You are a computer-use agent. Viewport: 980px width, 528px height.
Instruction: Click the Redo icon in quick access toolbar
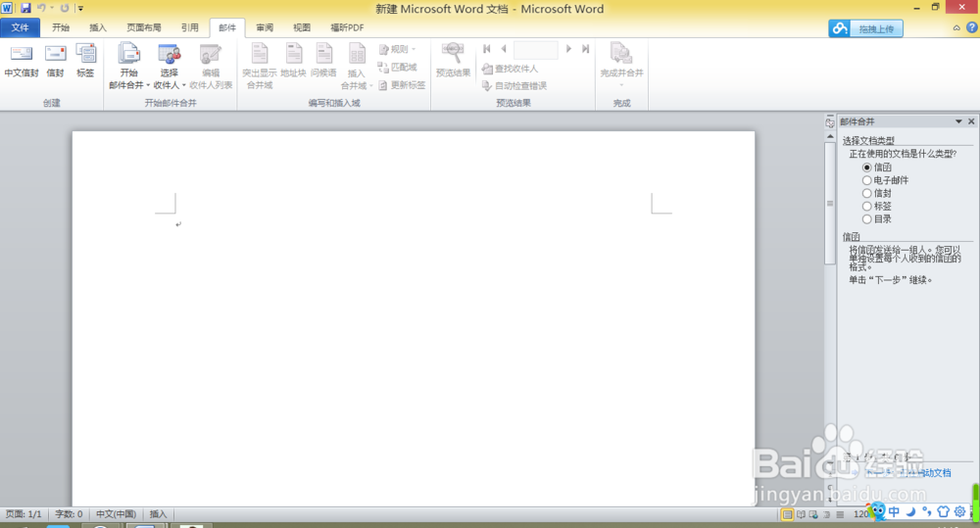(x=65, y=8)
